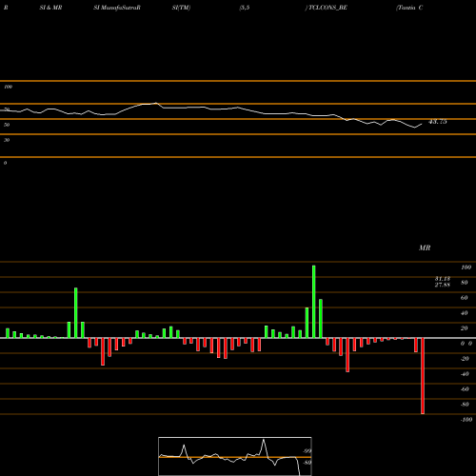Screen dimensions: 476x476
Task: Click the MR axis label 80
Action: coord(465,283)
